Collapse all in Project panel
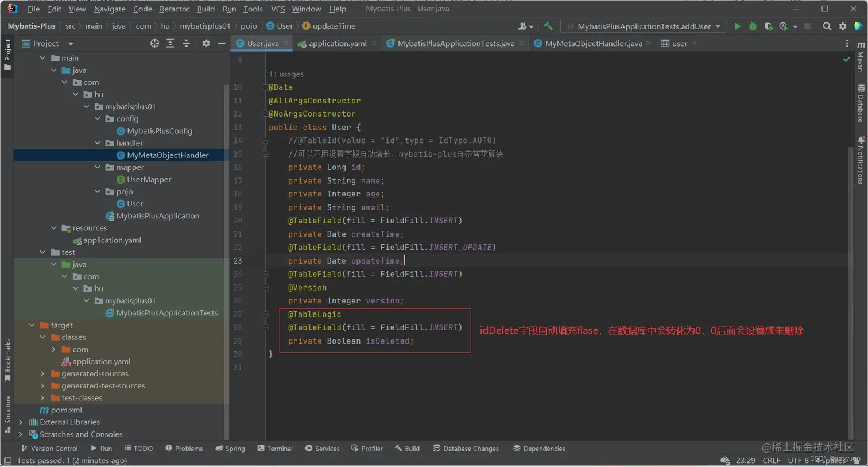Image resolution: width=868 pixels, height=467 pixels. [186, 44]
